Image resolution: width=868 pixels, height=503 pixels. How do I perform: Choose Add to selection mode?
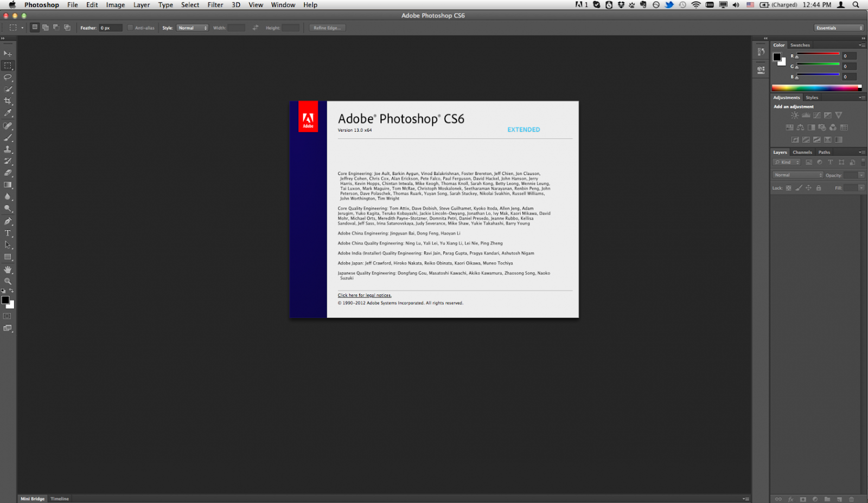pos(46,27)
